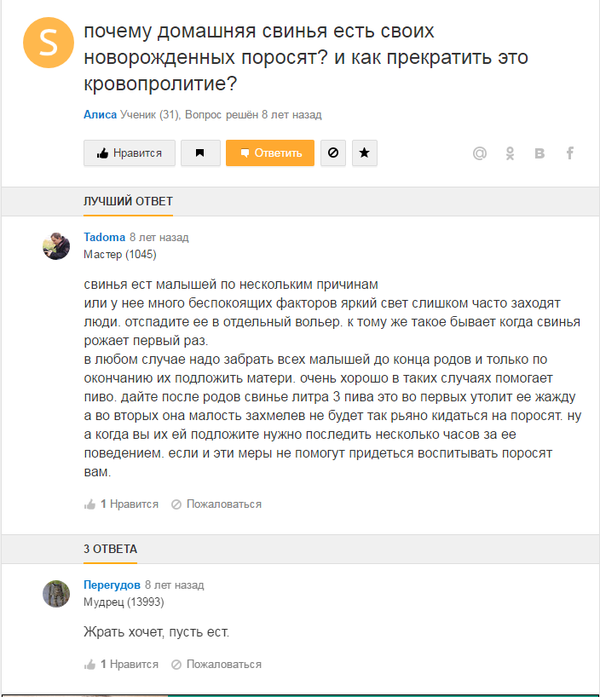Image resolution: width=600 pixels, height=697 pixels.
Task: Click Перегудов's avatar thumbnail
Action: (x=56, y=593)
